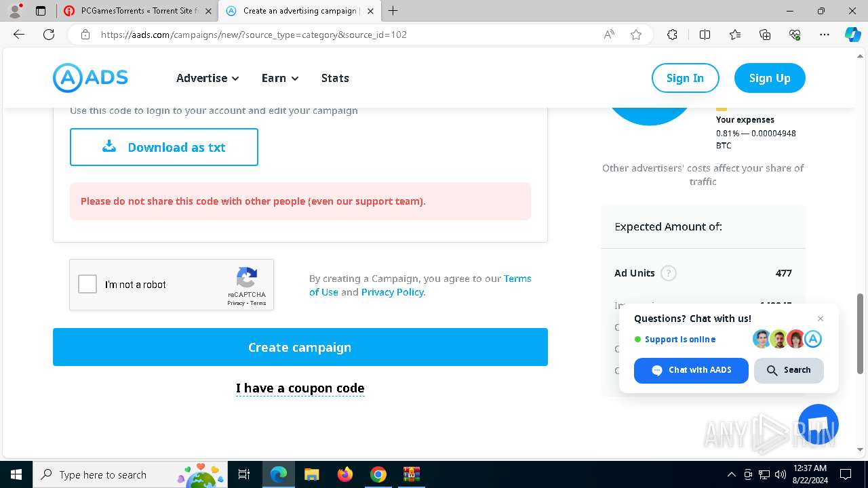This screenshot has width=868, height=488.
Task: Open browser Extensions menu
Action: [x=672, y=35]
